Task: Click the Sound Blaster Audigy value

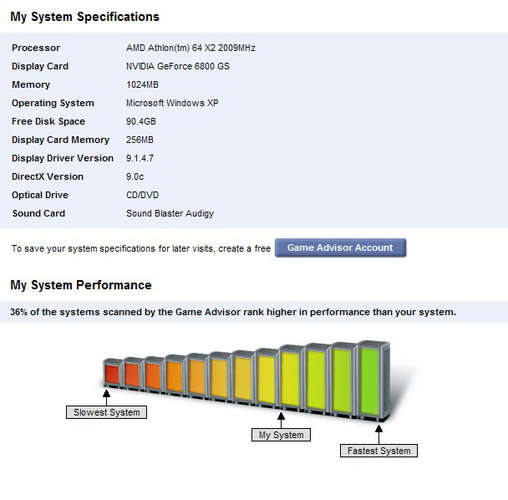Action: [x=170, y=213]
